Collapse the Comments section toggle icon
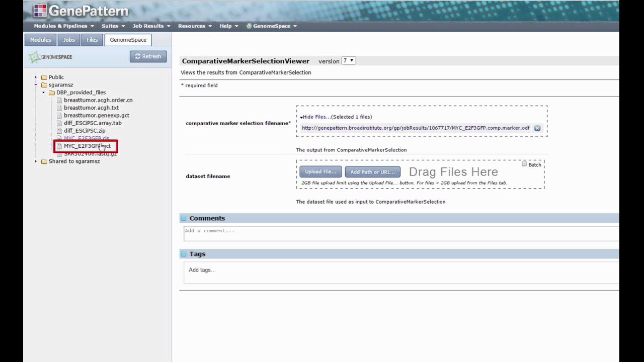 (x=184, y=218)
